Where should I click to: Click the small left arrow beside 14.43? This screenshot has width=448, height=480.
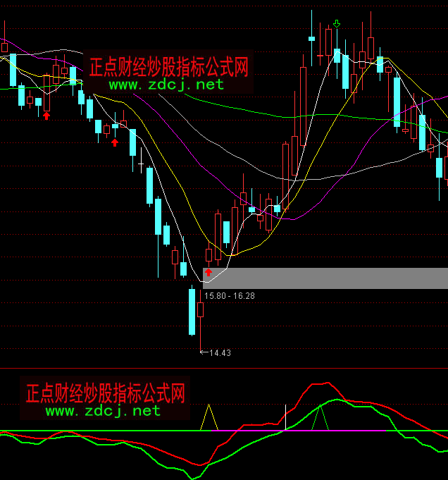(204, 352)
